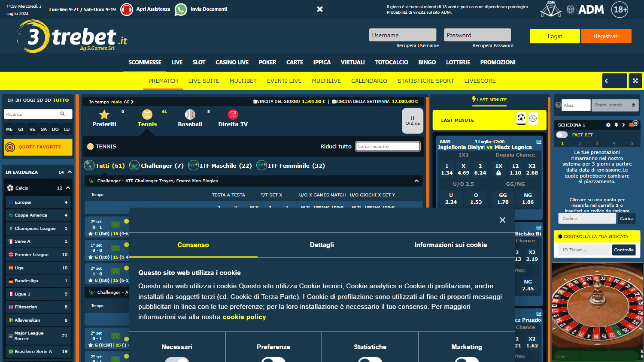Toggle the Necessari cookie switch
Viewport: 644px width, 362px height.
pos(177,360)
